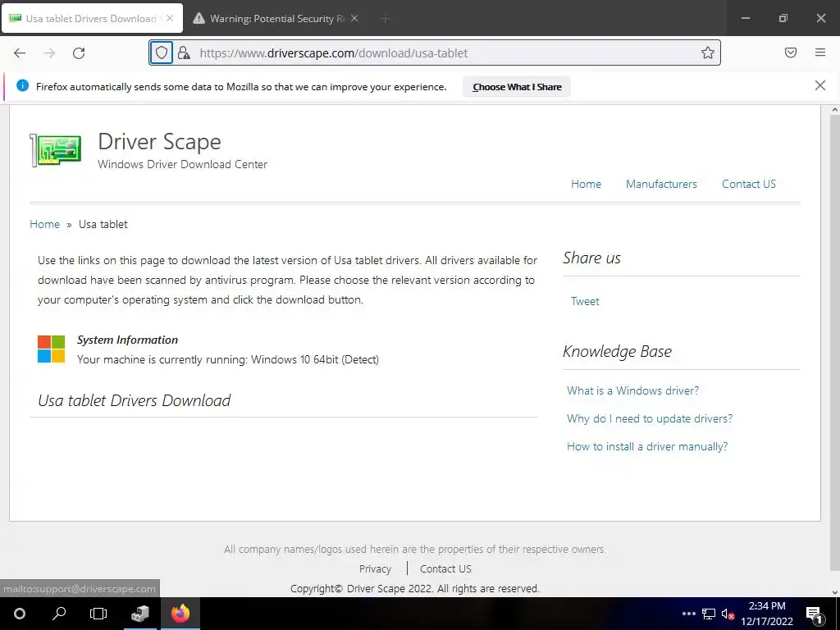Close the Usa tablet Drivers tab
Screen dimensions: 840x630
[170, 18]
